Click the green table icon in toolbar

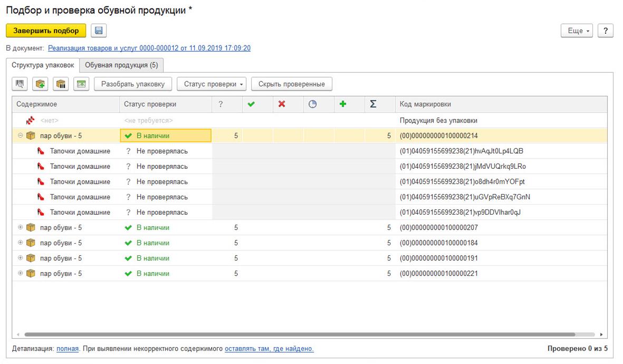point(81,84)
